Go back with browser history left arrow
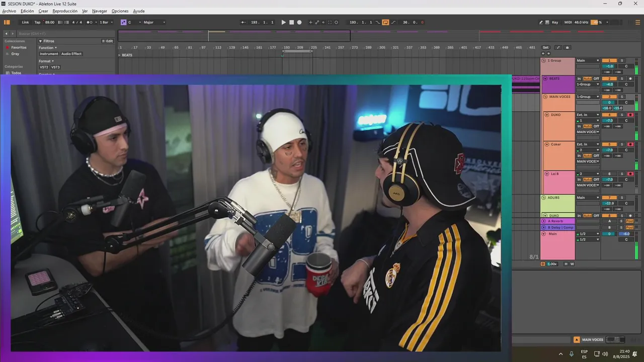Image resolution: width=644 pixels, height=362 pixels. coord(7,34)
